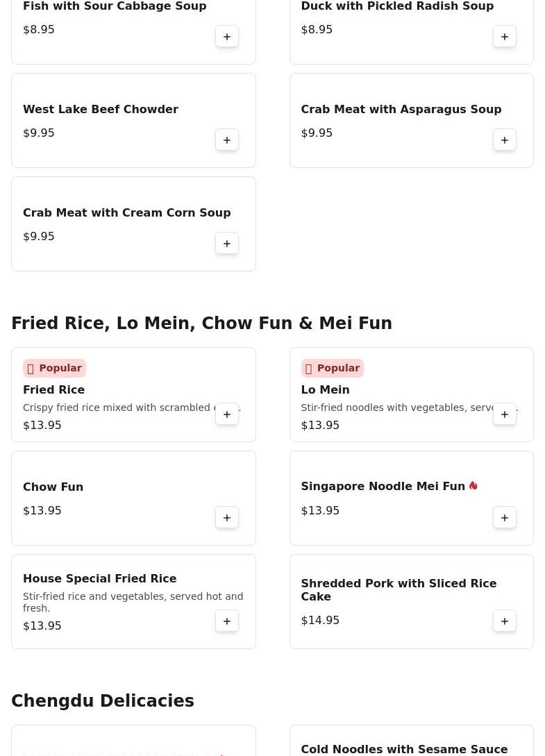Add Singapore Noodle Mei Fun to order
Image resolution: width=545 pixels, height=756 pixels.
click(x=505, y=518)
